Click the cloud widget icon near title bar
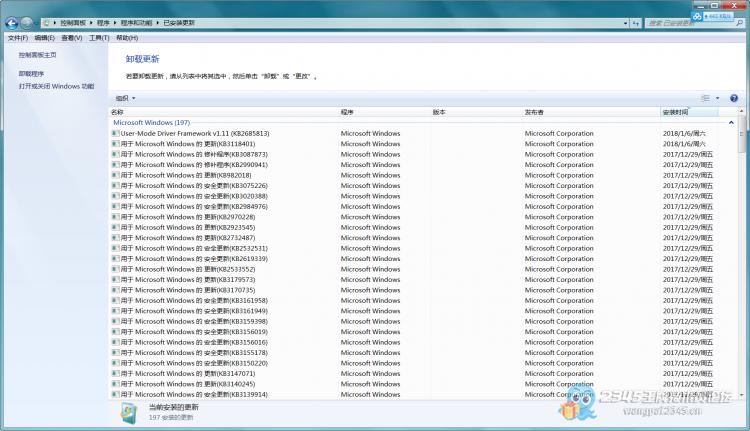 [x=697, y=17]
